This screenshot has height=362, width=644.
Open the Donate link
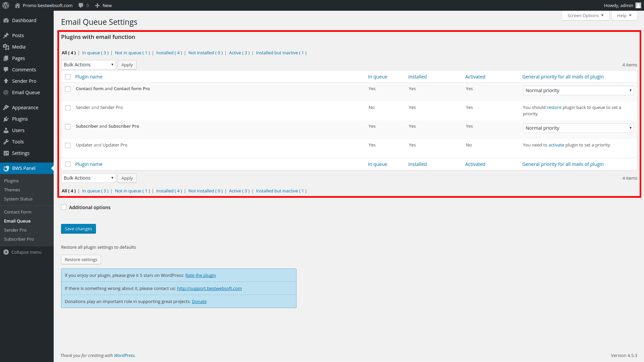pos(199,301)
